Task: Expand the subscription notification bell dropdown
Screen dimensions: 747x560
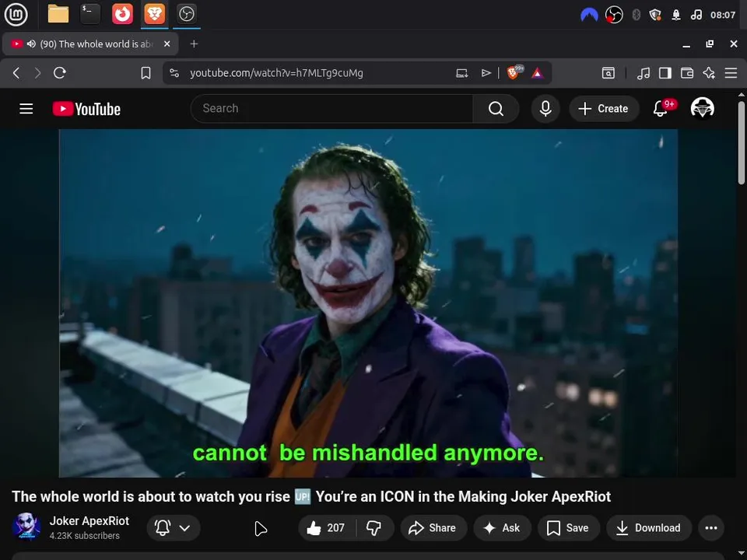Action: click(174, 527)
